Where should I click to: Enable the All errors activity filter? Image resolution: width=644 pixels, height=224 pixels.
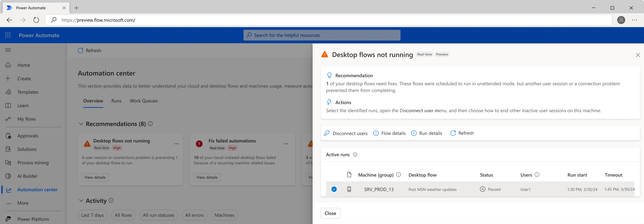(x=194, y=215)
